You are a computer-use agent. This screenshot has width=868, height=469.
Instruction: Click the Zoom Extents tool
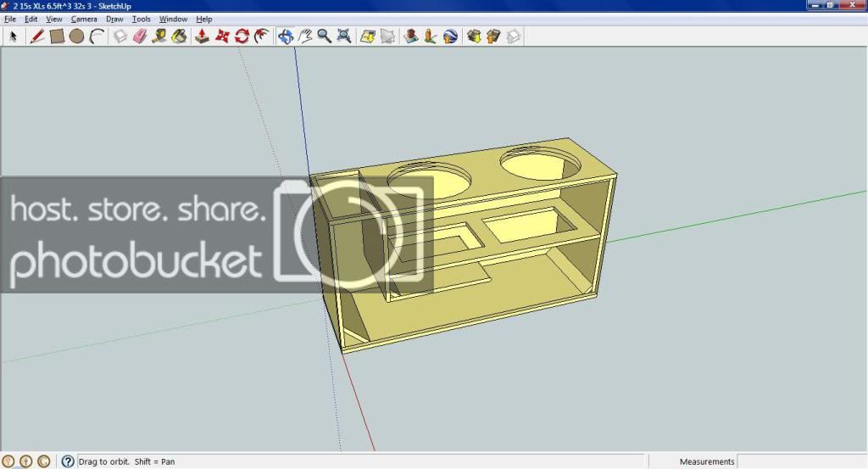[344, 36]
